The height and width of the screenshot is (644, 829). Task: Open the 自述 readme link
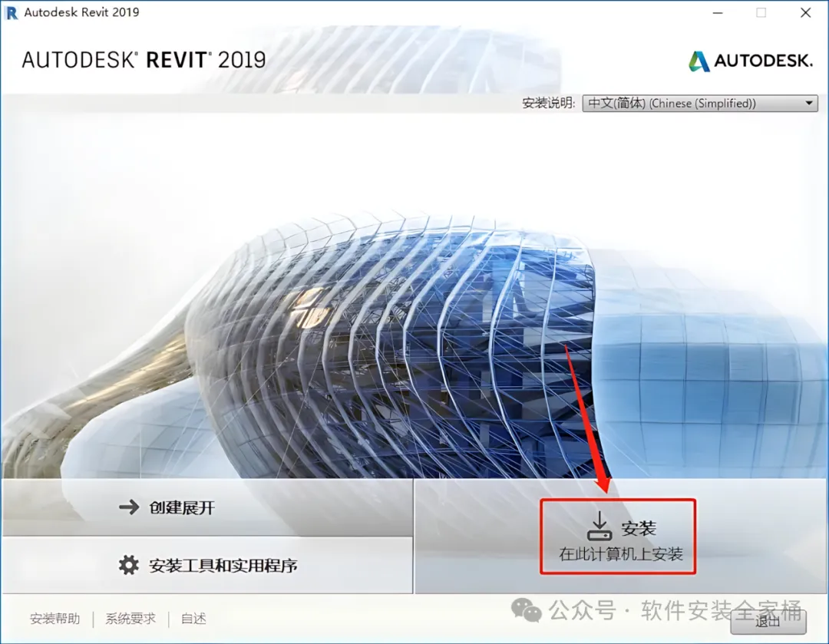[x=193, y=619]
